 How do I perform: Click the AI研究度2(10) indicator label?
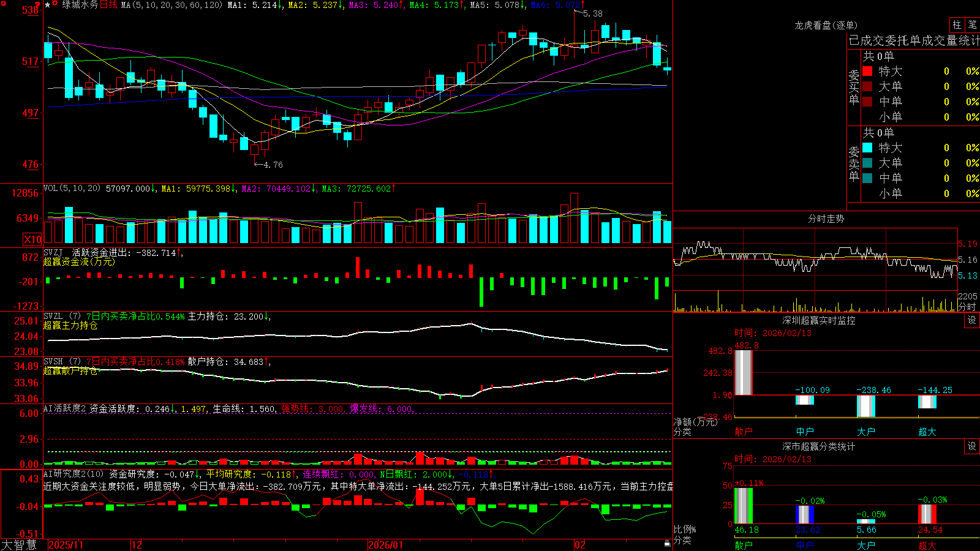tap(74, 474)
